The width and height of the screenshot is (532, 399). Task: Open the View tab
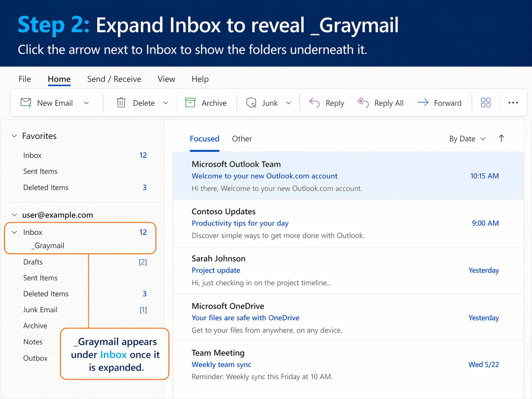click(166, 79)
